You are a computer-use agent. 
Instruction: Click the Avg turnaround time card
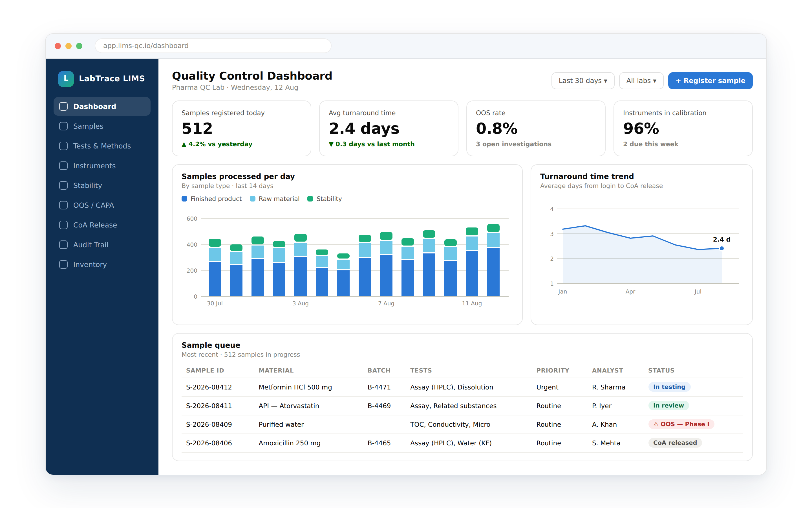(389, 128)
